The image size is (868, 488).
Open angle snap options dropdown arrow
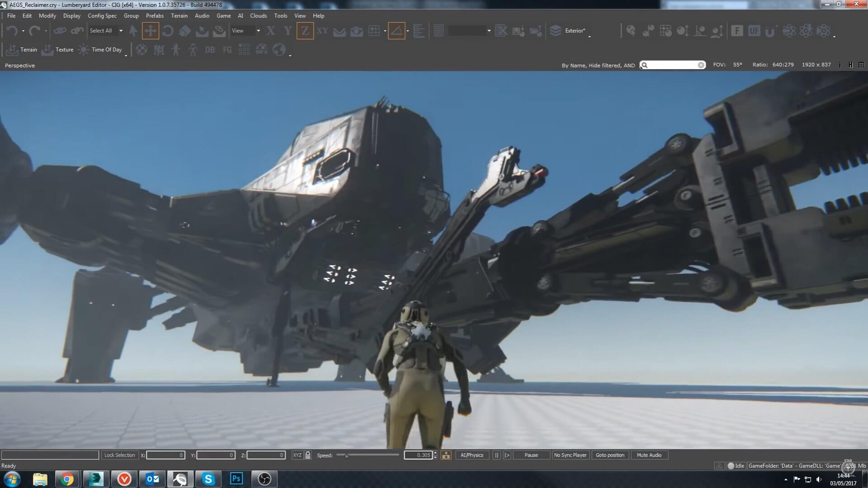[x=408, y=31]
